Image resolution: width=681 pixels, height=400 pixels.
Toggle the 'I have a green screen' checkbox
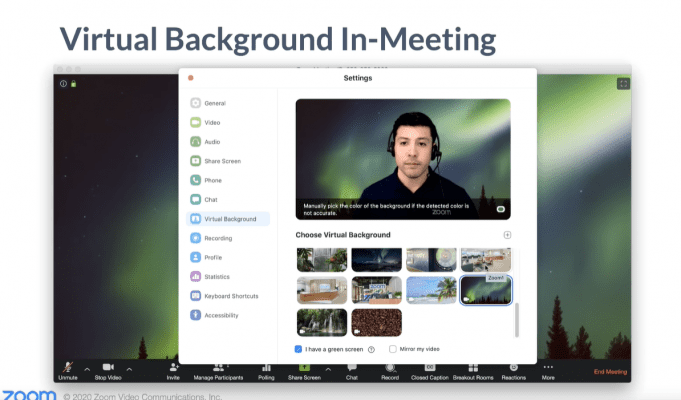point(298,349)
